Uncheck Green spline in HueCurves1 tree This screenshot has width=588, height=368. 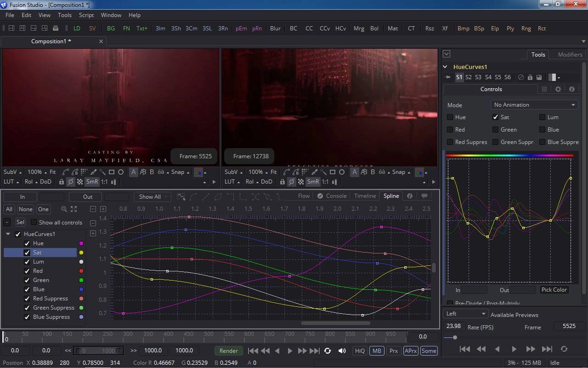point(27,280)
